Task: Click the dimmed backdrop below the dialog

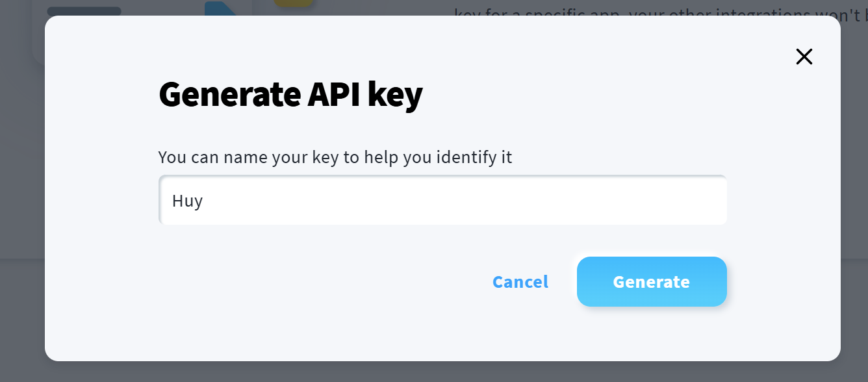Action: point(434,372)
